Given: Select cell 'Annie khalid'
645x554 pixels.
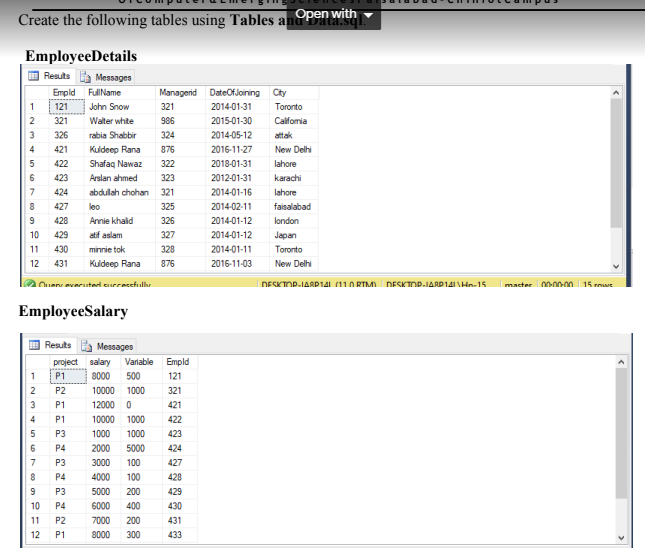Looking at the screenshot, I should click(120, 221).
